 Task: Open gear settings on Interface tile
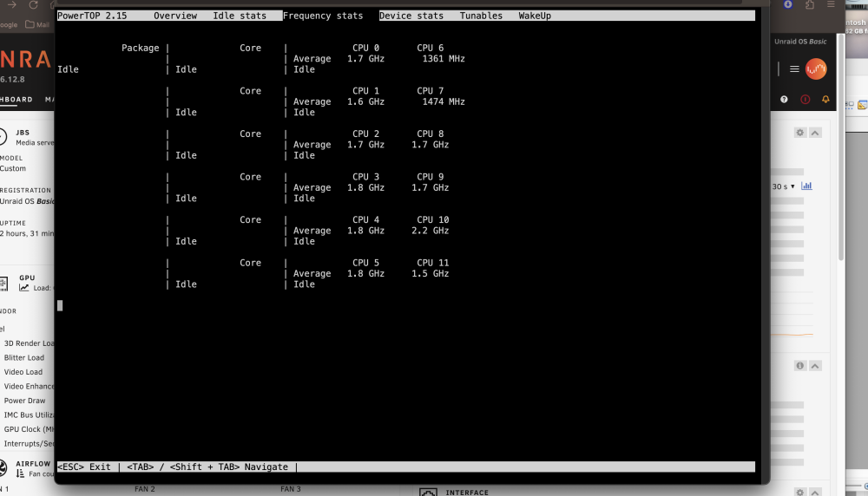pyautogui.click(x=800, y=492)
